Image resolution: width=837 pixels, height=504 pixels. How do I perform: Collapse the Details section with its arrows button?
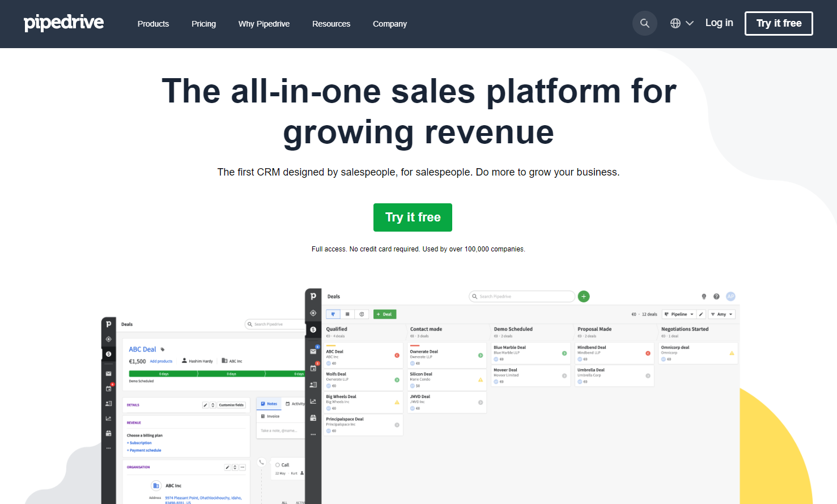click(213, 405)
